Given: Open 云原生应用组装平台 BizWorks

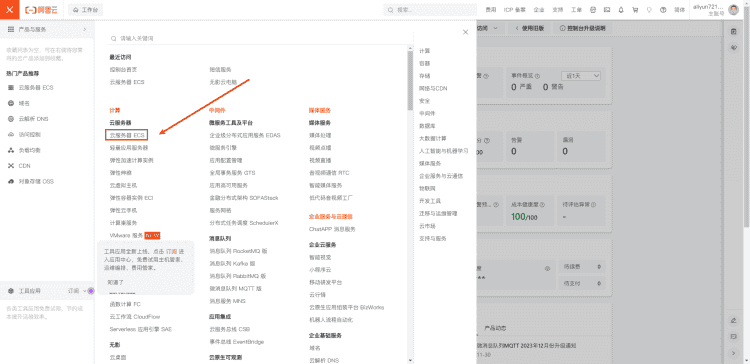Looking at the screenshot, I should click(347, 307).
